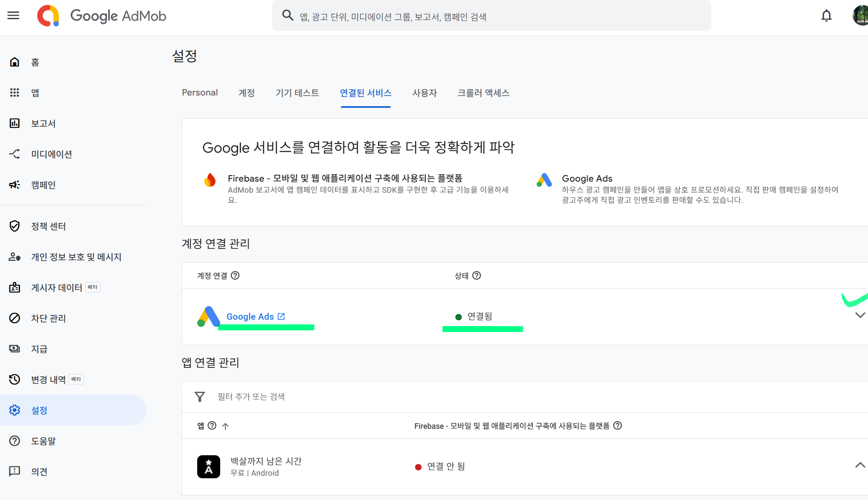868x500 pixels.
Task: Open the 홈 home sidebar item
Action: [x=35, y=62]
